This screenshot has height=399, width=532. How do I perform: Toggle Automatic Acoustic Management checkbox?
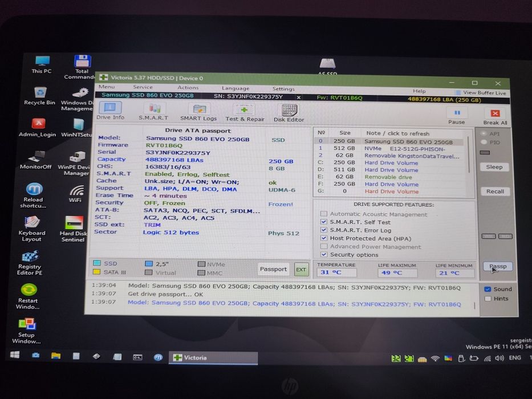[324, 214]
